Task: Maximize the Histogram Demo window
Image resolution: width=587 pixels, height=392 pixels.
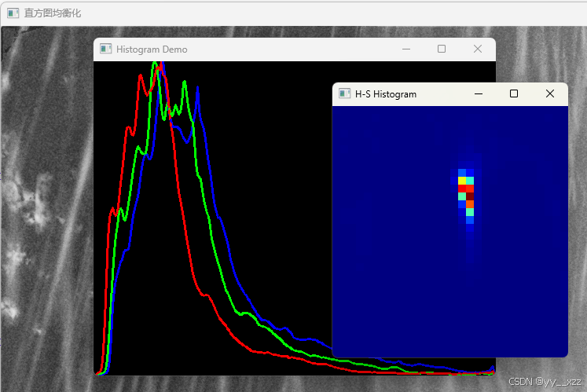Action: (442, 49)
